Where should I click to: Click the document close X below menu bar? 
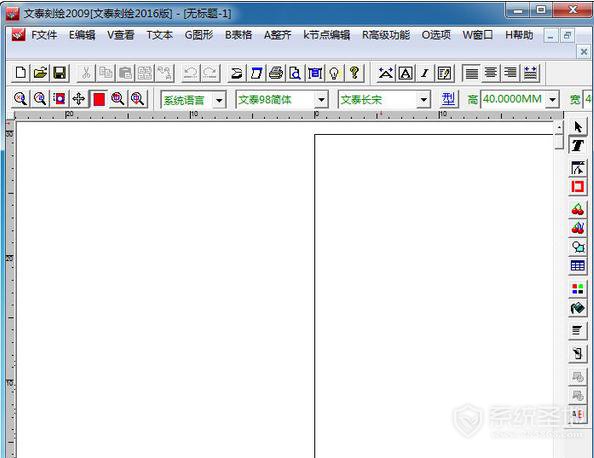tap(584, 52)
